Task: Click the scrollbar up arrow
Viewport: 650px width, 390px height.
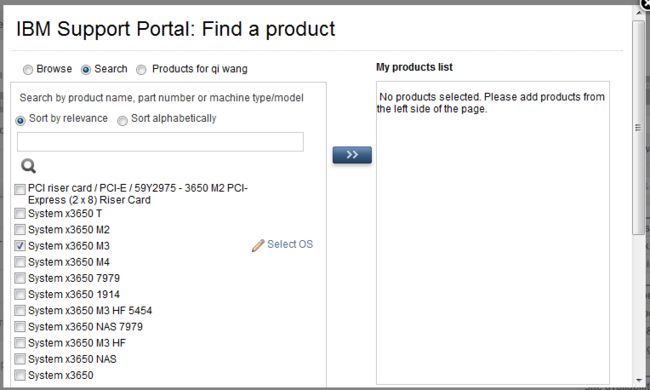Action: (638, 14)
